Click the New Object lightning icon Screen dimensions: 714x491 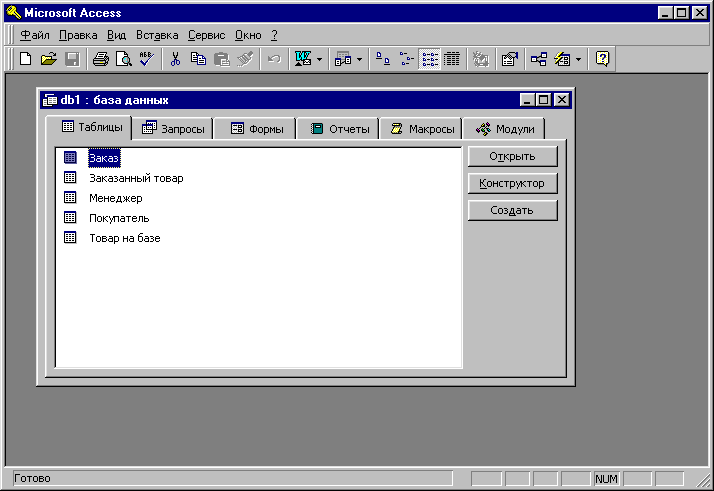point(562,59)
